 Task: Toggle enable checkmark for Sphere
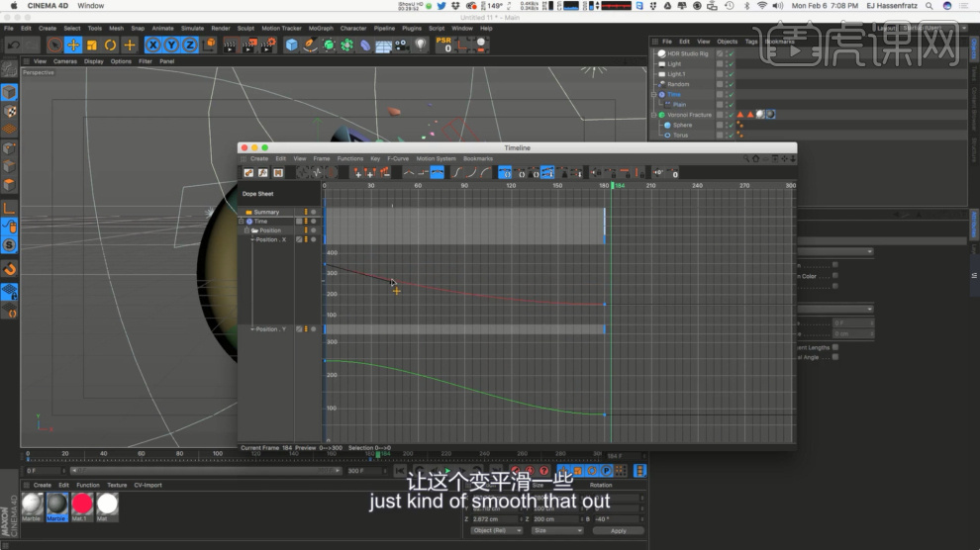point(731,125)
